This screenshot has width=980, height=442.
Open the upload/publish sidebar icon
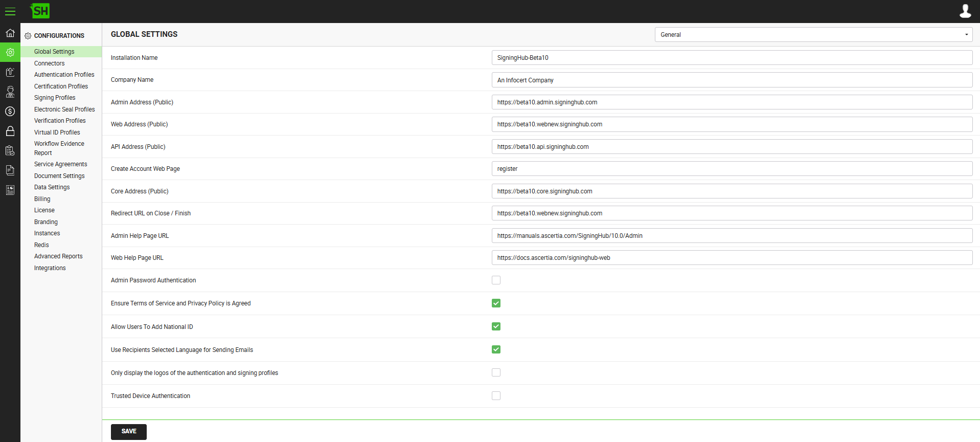(x=10, y=72)
